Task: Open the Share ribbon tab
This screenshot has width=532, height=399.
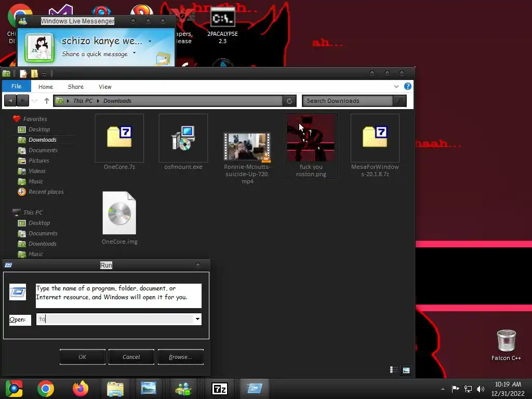Action: 76,87
